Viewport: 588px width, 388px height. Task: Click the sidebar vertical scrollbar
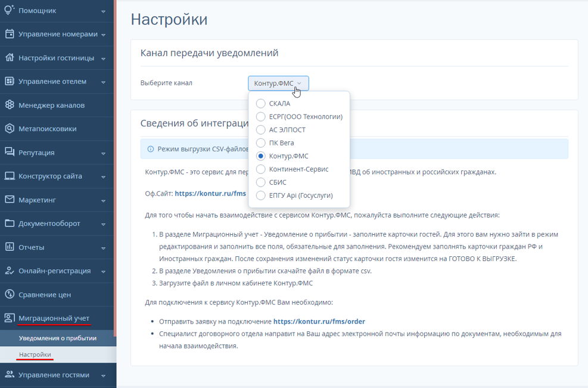pyautogui.click(x=115, y=169)
